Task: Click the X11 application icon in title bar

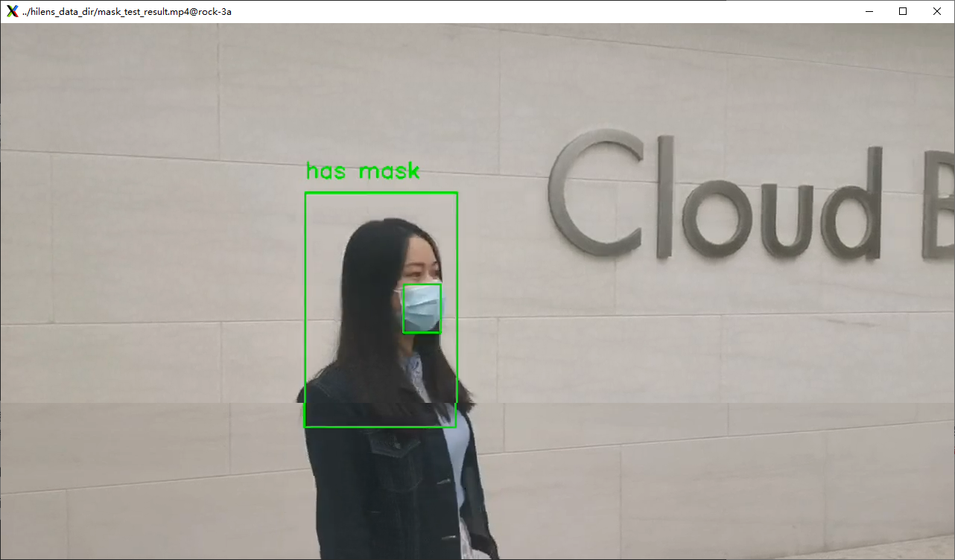Action: pyautogui.click(x=12, y=12)
